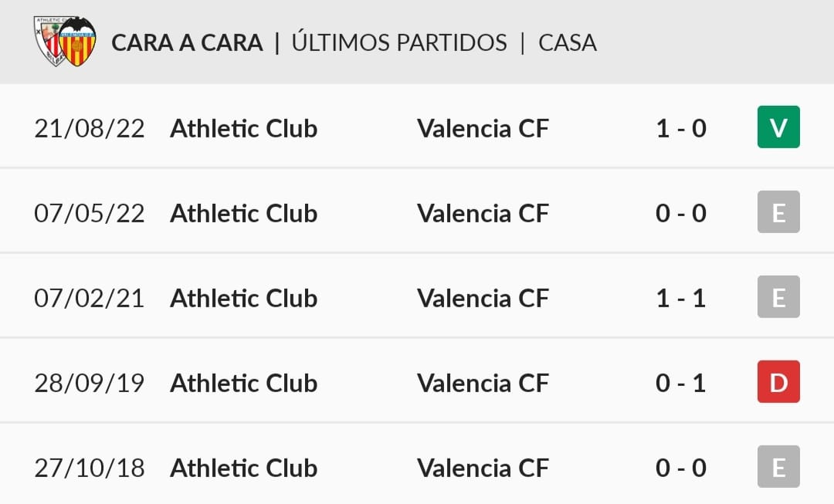Switch to ÚLTIMOS PARTIDOS tab

tap(399, 42)
